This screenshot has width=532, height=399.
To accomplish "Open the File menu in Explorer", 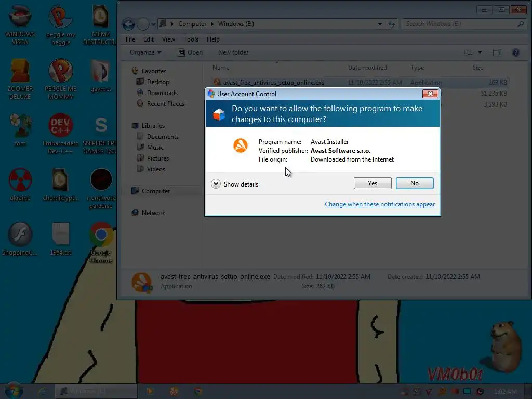I will click(130, 39).
